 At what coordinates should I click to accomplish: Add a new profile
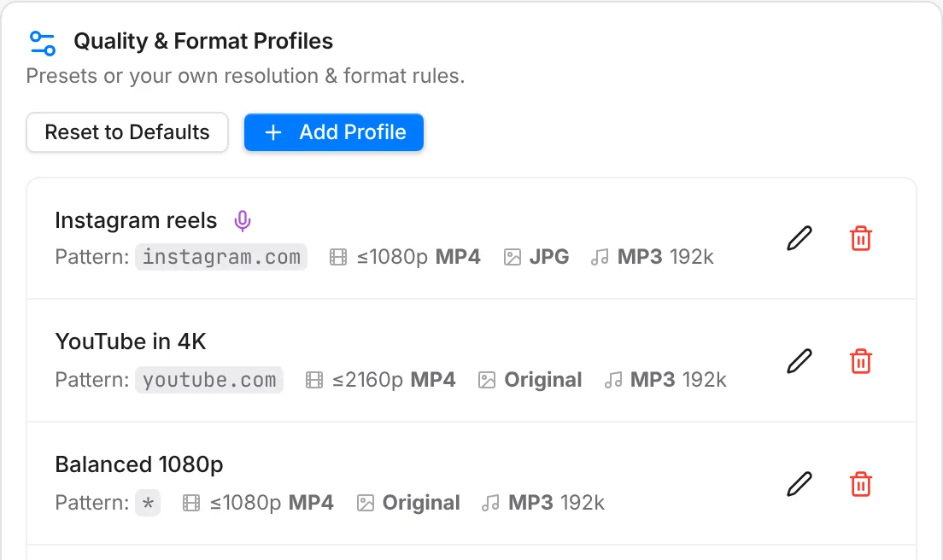coord(334,132)
